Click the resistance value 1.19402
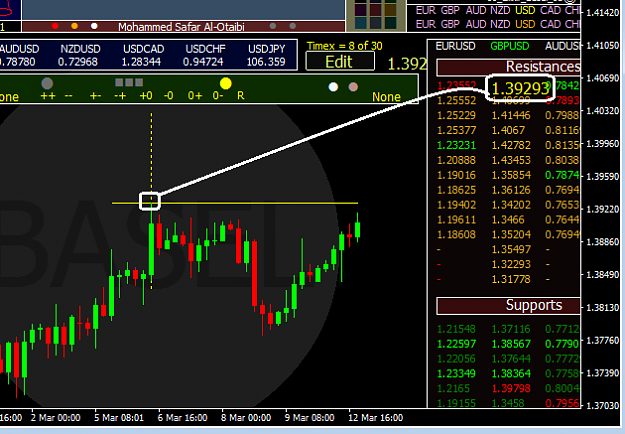 point(456,205)
